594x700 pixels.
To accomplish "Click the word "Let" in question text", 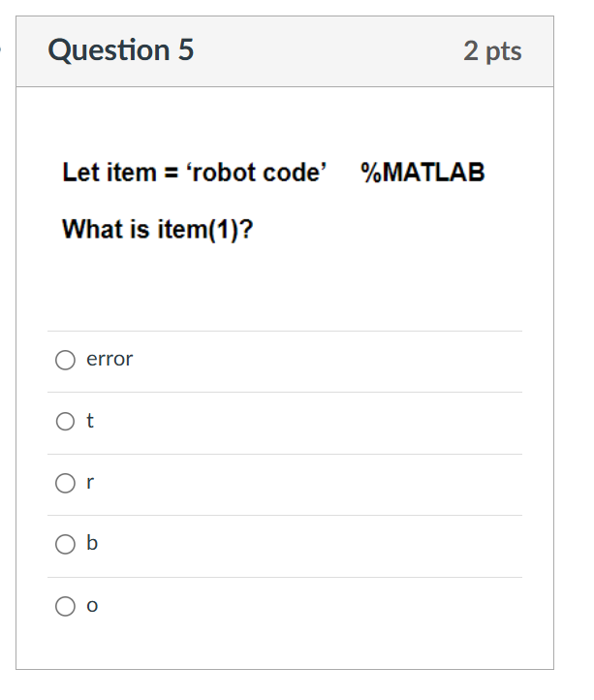I will [78, 173].
